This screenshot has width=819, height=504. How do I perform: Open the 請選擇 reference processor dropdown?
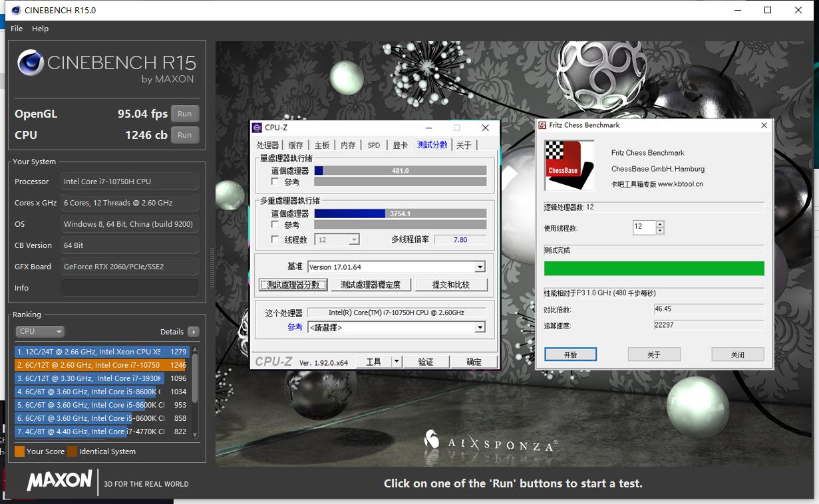click(480, 327)
